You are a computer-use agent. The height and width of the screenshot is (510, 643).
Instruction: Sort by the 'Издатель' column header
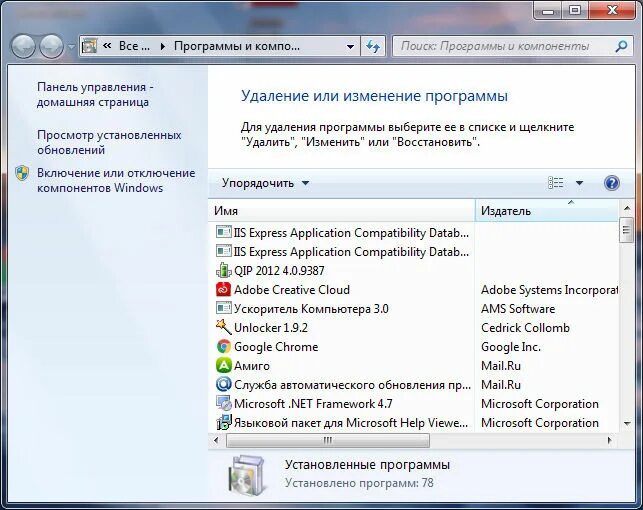[x=547, y=211]
